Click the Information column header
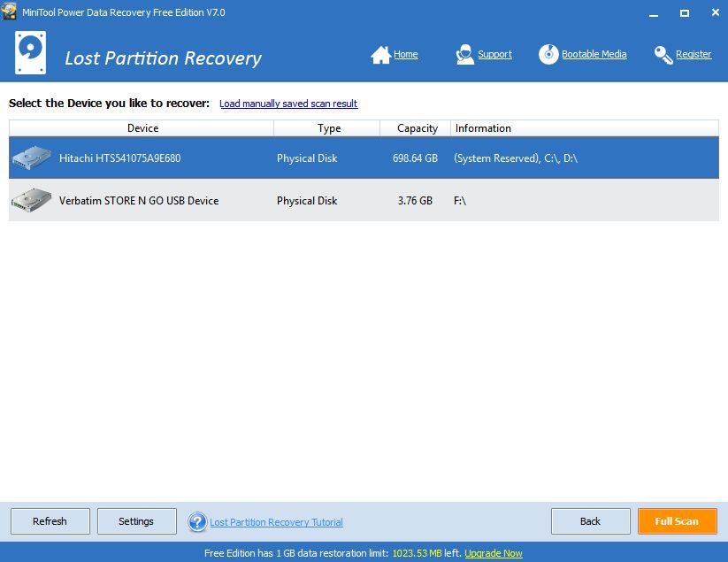The width and height of the screenshot is (728, 562). 585,128
